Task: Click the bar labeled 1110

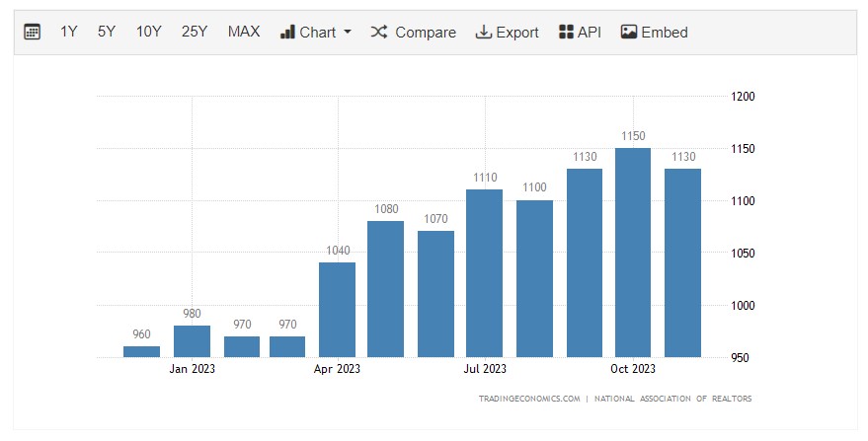Action: 485,273
